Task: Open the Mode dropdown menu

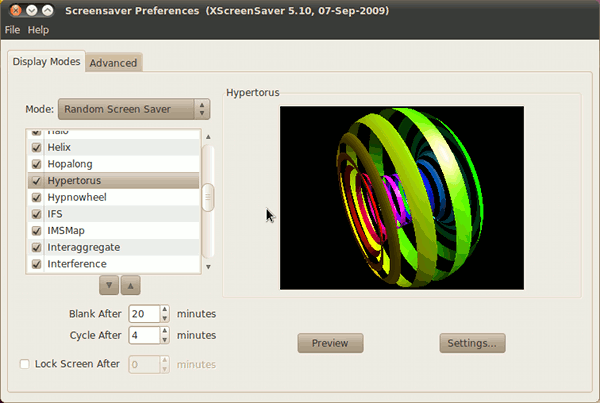Action: [x=133, y=108]
